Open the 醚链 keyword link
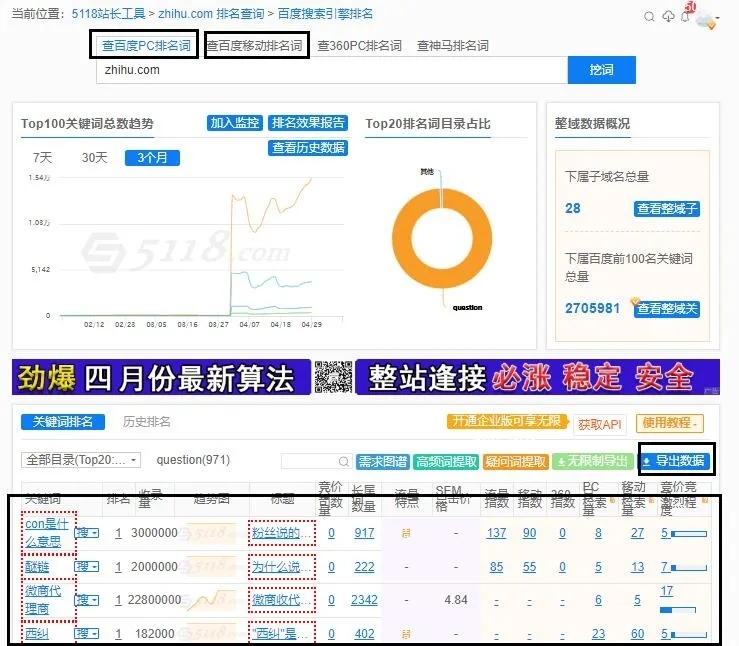This screenshot has width=739, height=646. click(37, 567)
